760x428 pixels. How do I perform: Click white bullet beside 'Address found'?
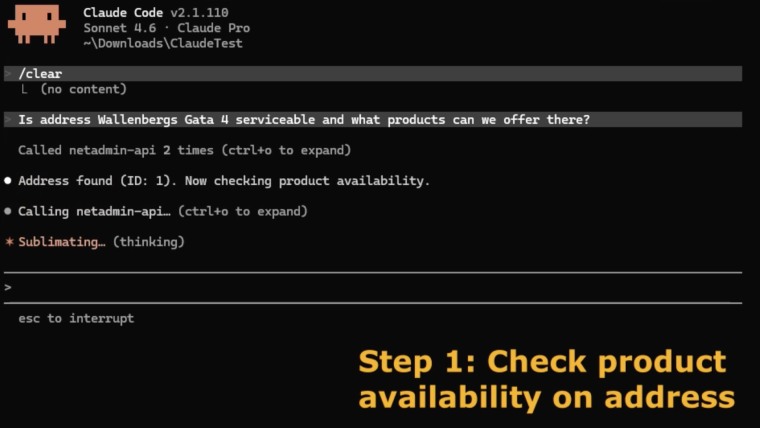point(8,181)
